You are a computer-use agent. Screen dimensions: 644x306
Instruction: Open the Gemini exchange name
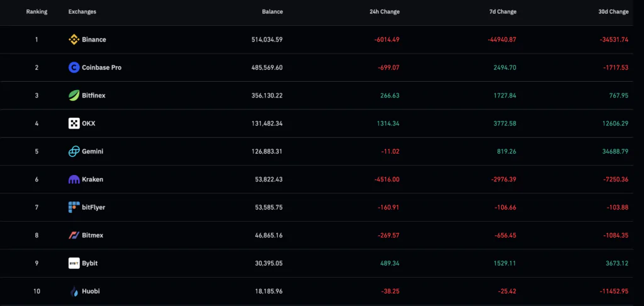point(92,151)
